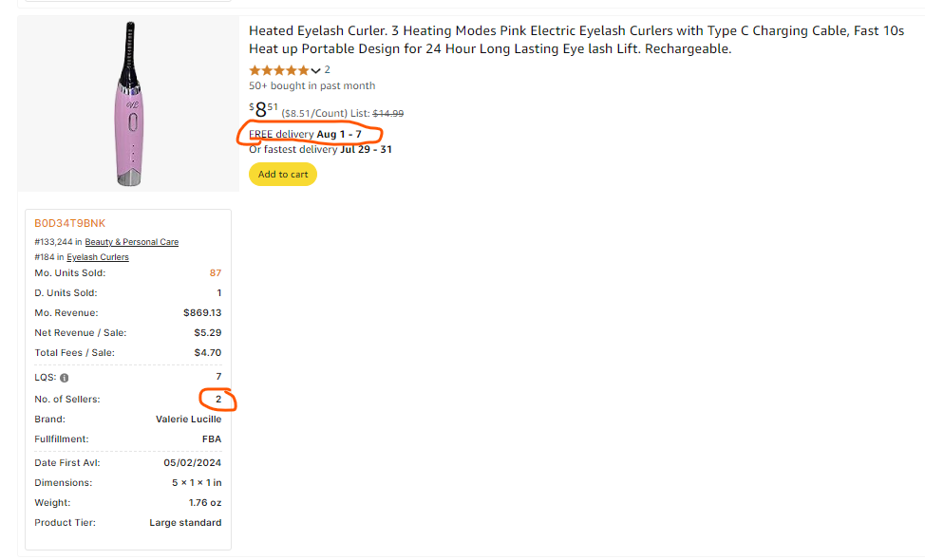Open the Eyelash Curlers category link
The width and height of the screenshot is (925, 560).
click(x=97, y=257)
